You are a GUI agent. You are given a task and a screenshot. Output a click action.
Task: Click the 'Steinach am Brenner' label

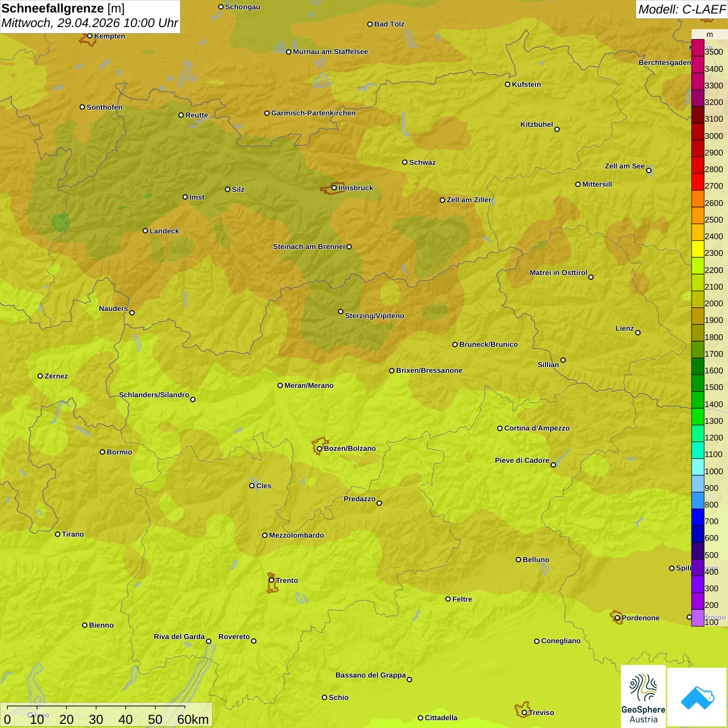tap(309, 246)
